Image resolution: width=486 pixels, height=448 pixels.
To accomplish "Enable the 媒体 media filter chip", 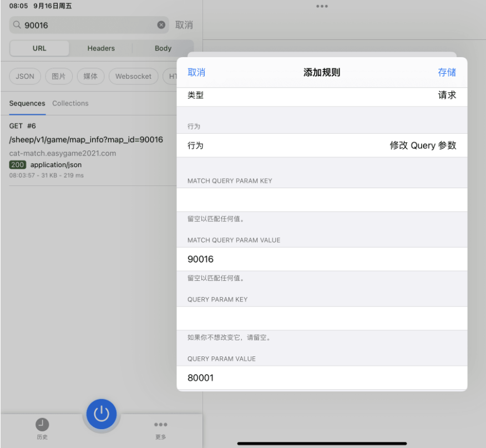I will [90, 76].
